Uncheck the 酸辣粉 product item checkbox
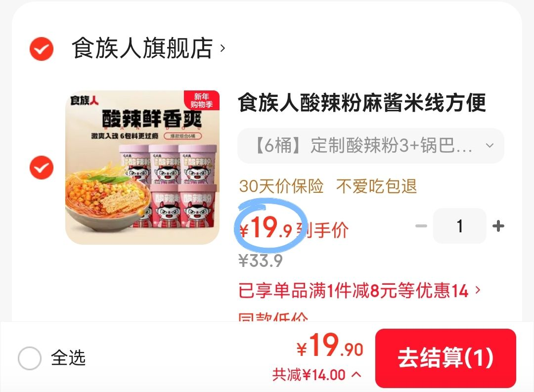Viewport: 534px width, 392px height. 42,167
